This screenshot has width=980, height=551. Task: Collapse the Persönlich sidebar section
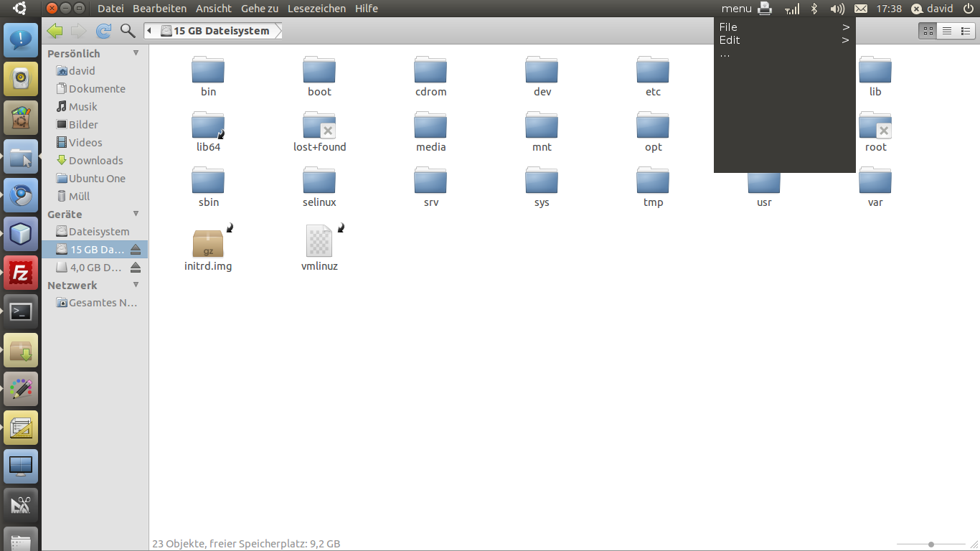136,53
